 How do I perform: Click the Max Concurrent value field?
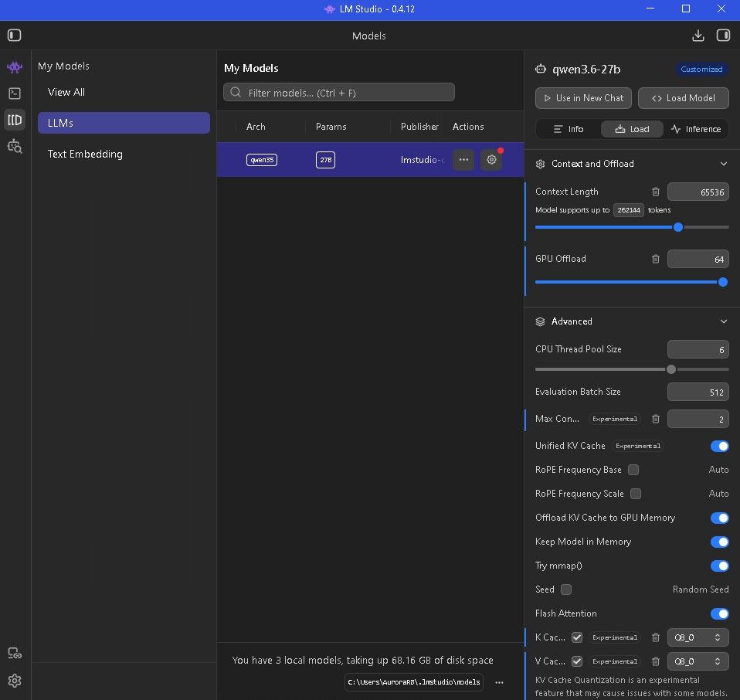[698, 419]
